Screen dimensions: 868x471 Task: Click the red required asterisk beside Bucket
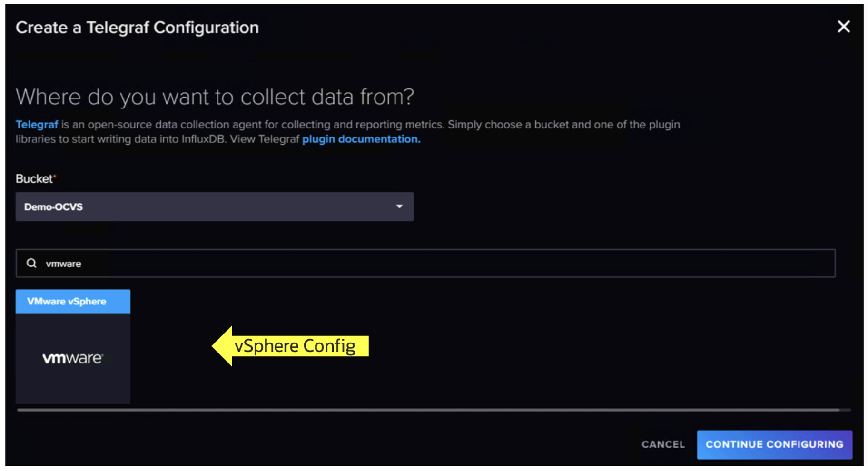click(55, 177)
